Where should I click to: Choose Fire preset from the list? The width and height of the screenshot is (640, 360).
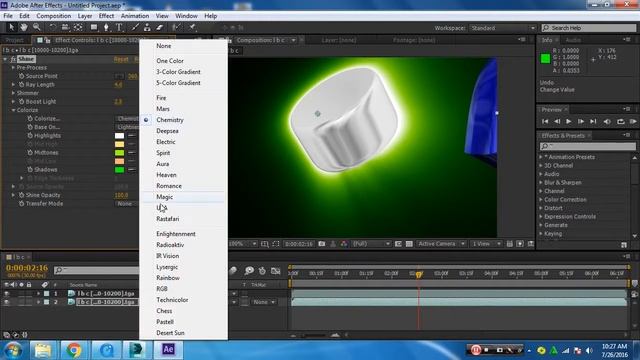point(161,98)
